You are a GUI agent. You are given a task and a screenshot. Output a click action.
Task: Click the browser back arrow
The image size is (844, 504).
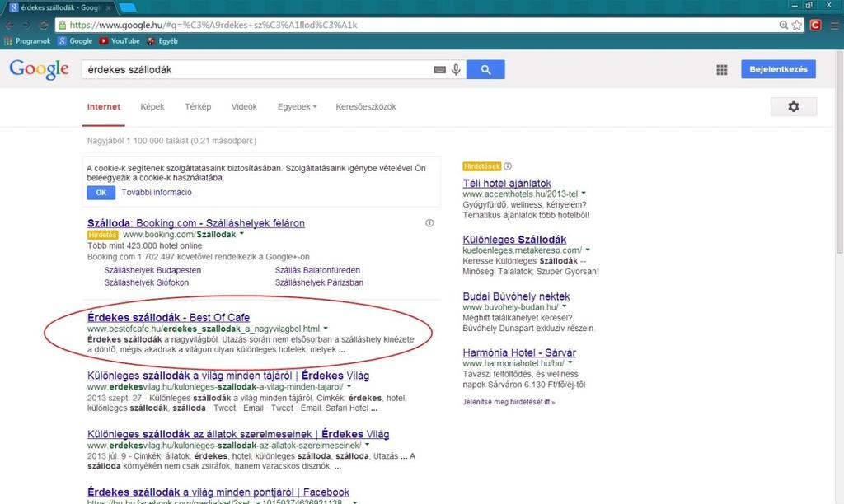tap(9, 26)
